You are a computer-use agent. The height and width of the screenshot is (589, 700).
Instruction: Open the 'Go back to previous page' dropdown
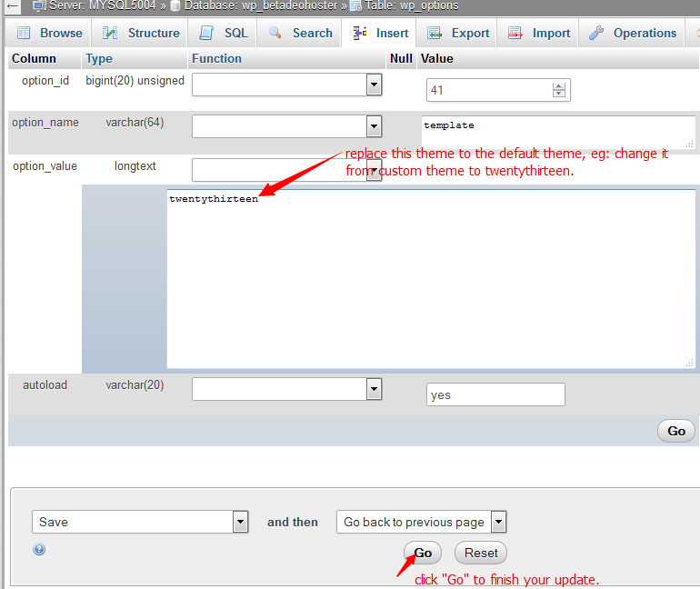pyautogui.click(x=498, y=522)
